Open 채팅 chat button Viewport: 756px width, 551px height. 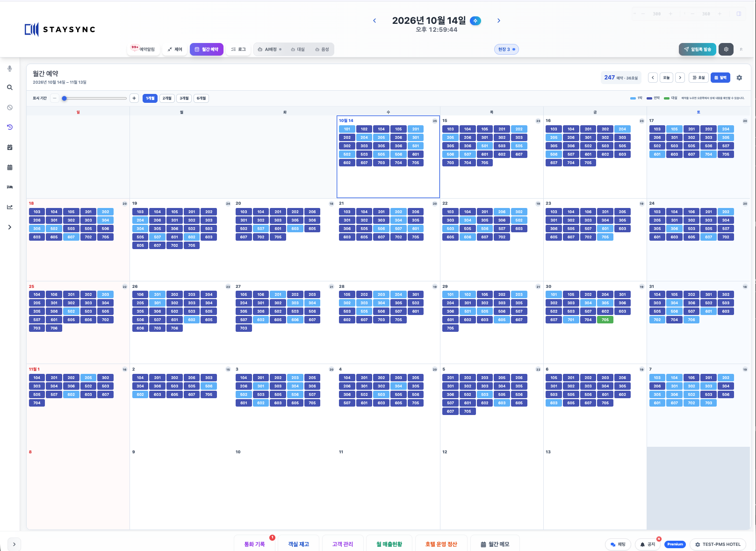tap(618, 544)
